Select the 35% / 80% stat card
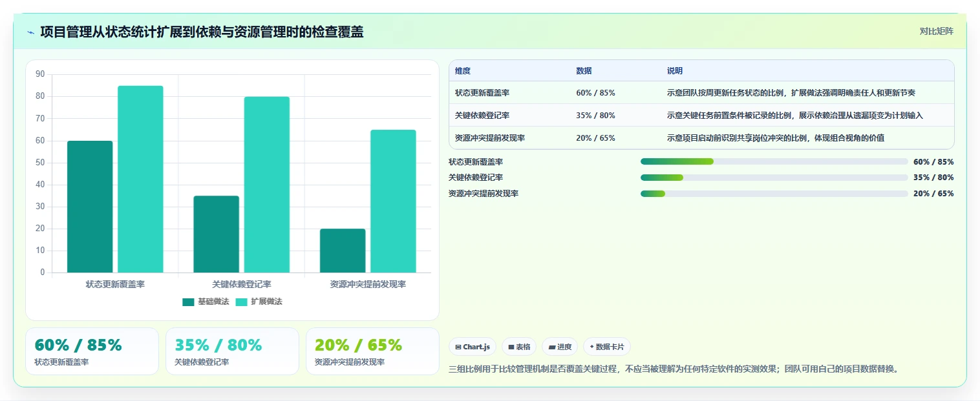 tap(232, 351)
